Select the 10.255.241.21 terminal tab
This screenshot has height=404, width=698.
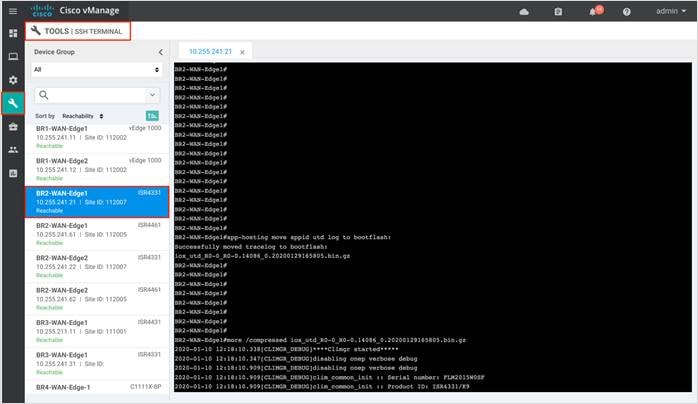[x=210, y=52]
